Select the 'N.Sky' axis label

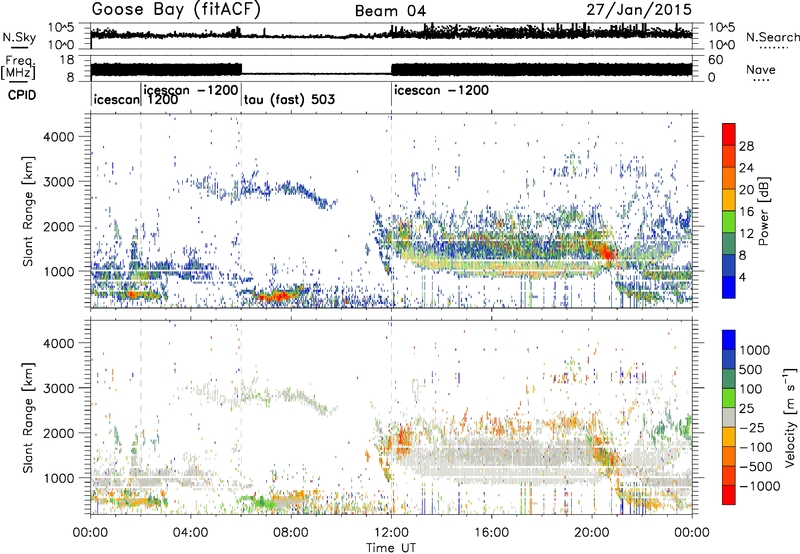(19, 37)
